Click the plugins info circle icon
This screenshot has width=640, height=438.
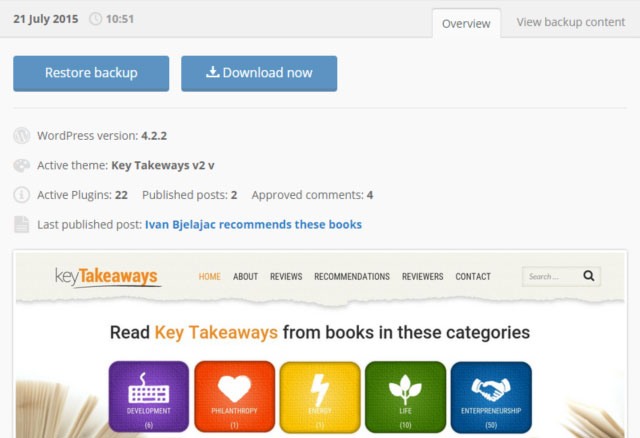tap(22, 195)
